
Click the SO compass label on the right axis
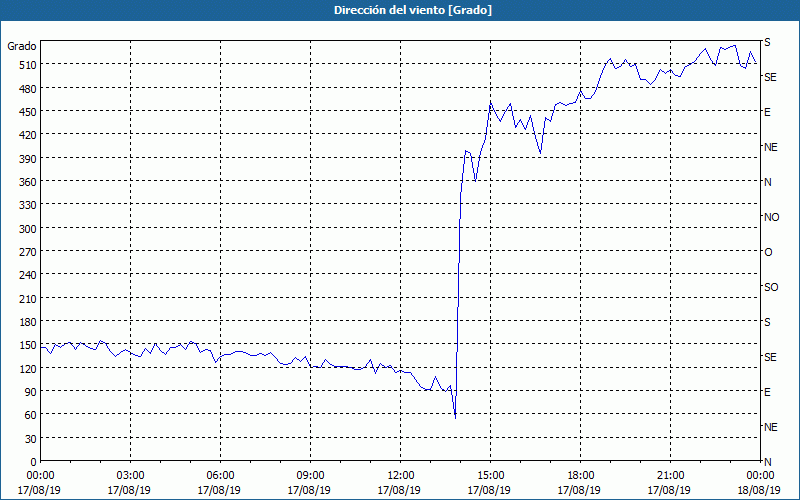[x=771, y=287]
